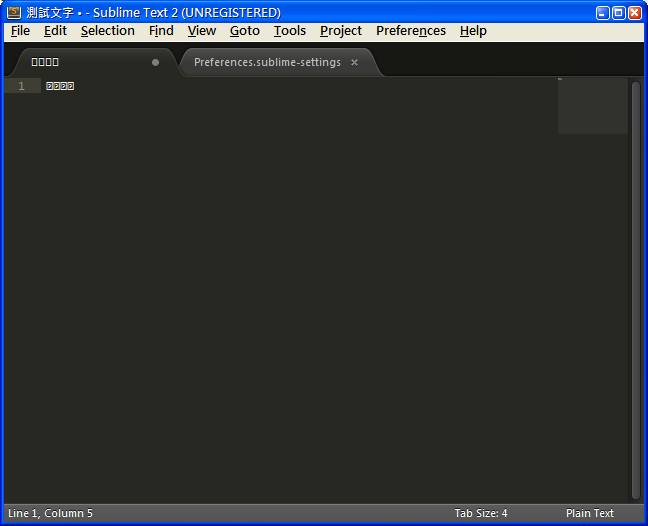Image resolution: width=648 pixels, height=526 pixels.
Task: Close the Preferences.sublime-settings tab
Action: tap(354, 62)
